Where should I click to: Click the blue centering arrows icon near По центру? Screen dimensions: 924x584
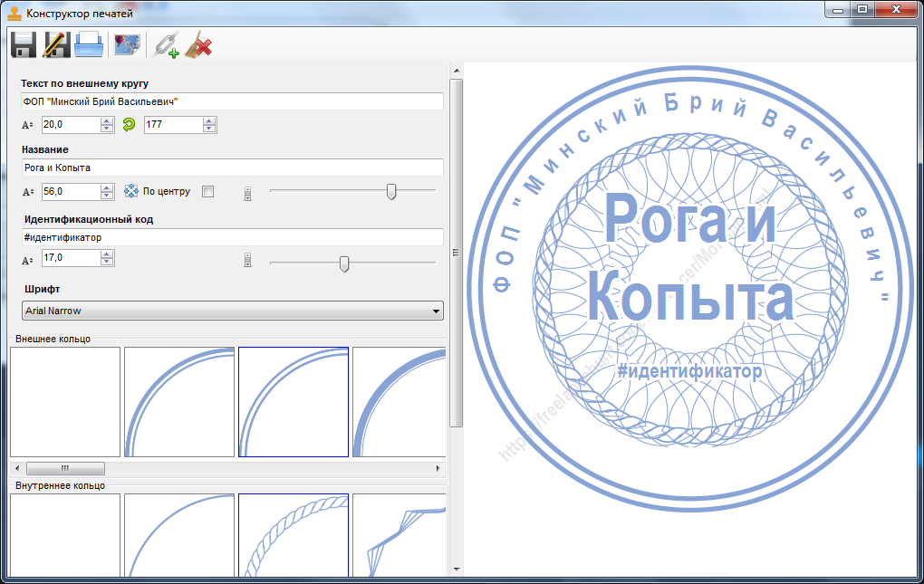coord(132,191)
